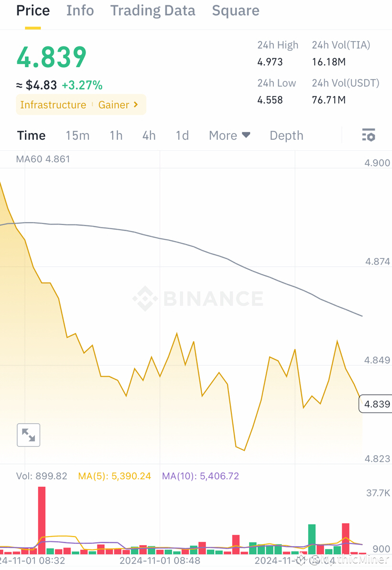Viewport: 392px width, 570px height.
Task: Open the Depth view
Action: (286, 135)
